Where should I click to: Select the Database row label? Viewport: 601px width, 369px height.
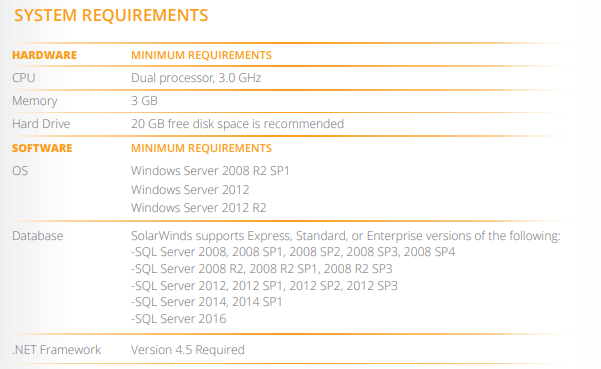coord(38,236)
